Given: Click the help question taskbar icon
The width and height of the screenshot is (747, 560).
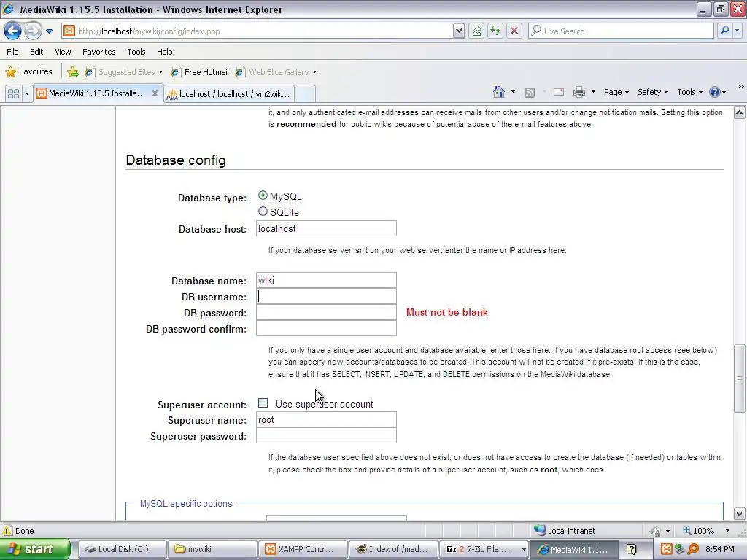Looking at the screenshot, I should (x=631, y=549).
